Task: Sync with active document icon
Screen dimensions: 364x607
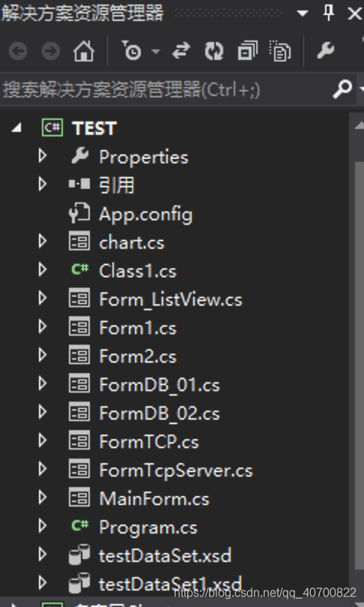Action: (x=181, y=51)
